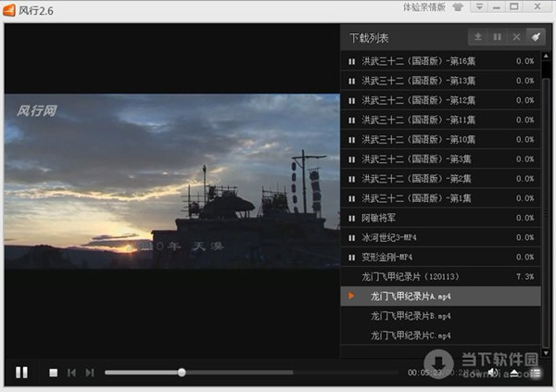556x392 pixels.
Task: Click the playback progress slider handle
Action: [x=182, y=373]
